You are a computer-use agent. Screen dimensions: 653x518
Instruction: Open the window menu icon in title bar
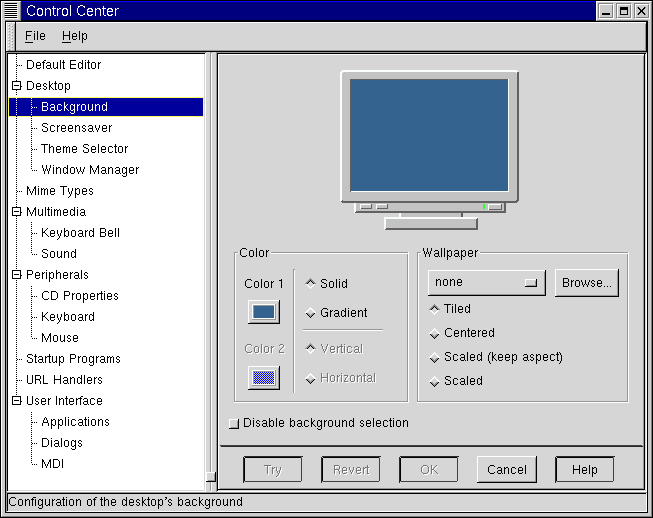12,11
